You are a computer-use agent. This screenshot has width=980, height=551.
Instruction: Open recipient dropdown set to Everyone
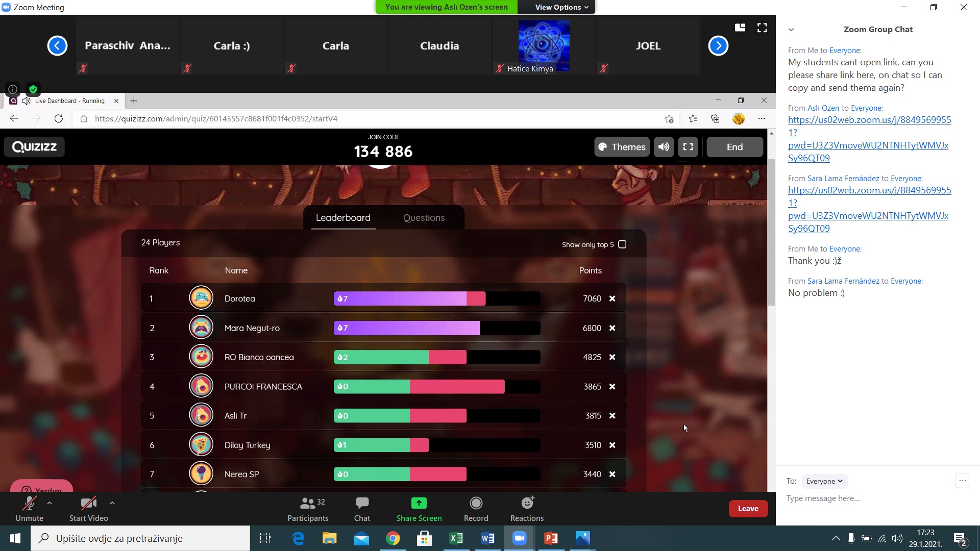pos(824,481)
